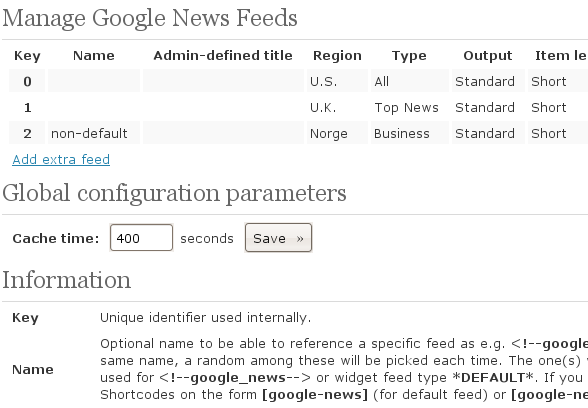This screenshot has width=588, height=408.
Task: Click the Name column header
Action: click(x=94, y=56)
